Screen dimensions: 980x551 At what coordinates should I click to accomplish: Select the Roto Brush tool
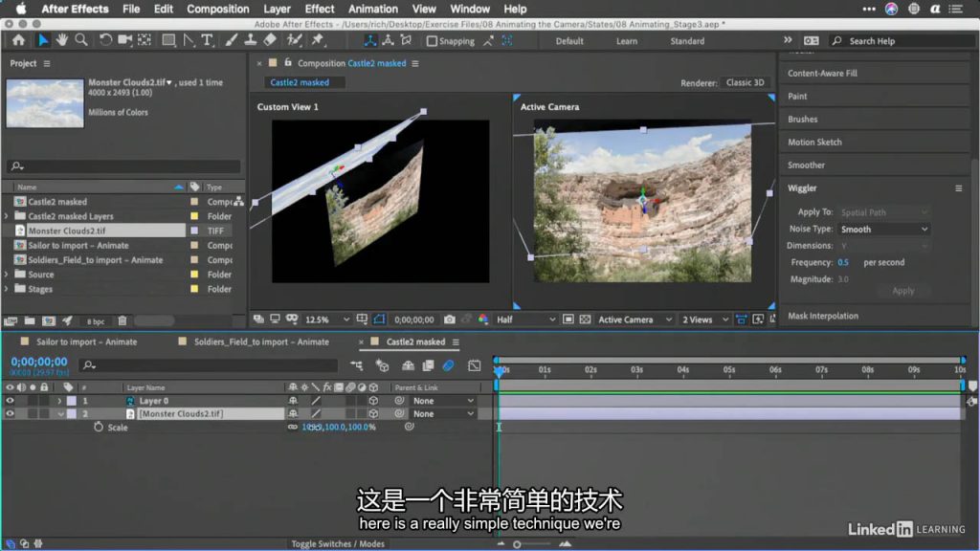295,40
